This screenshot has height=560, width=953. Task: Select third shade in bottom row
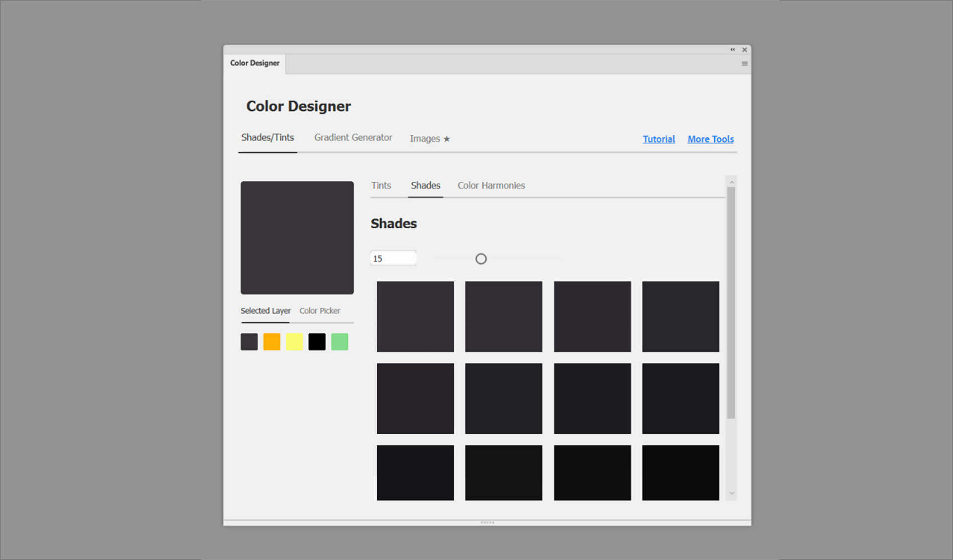(x=593, y=473)
